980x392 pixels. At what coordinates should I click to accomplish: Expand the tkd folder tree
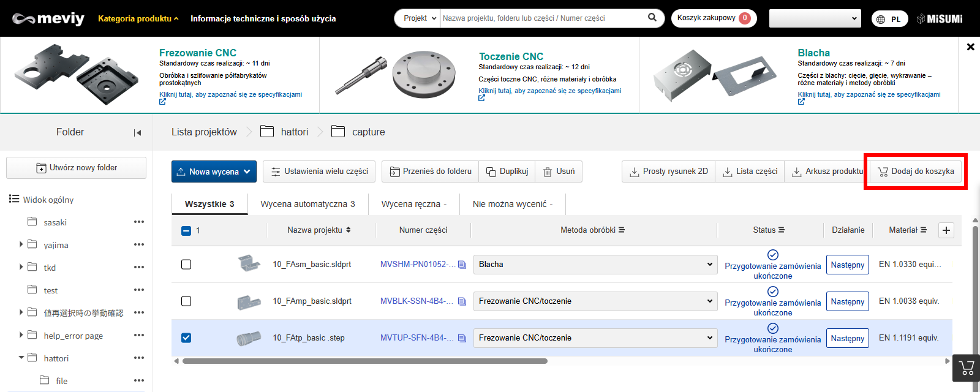click(x=21, y=267)
